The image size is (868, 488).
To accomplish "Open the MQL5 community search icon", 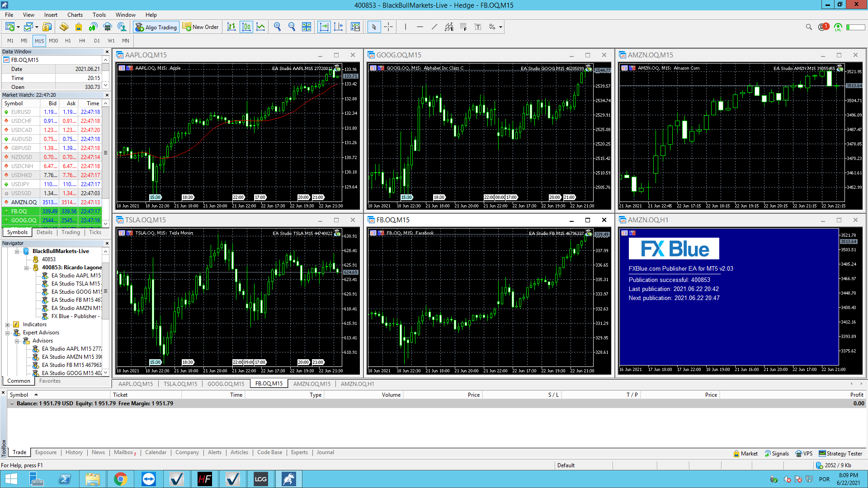I will point(122,27).
